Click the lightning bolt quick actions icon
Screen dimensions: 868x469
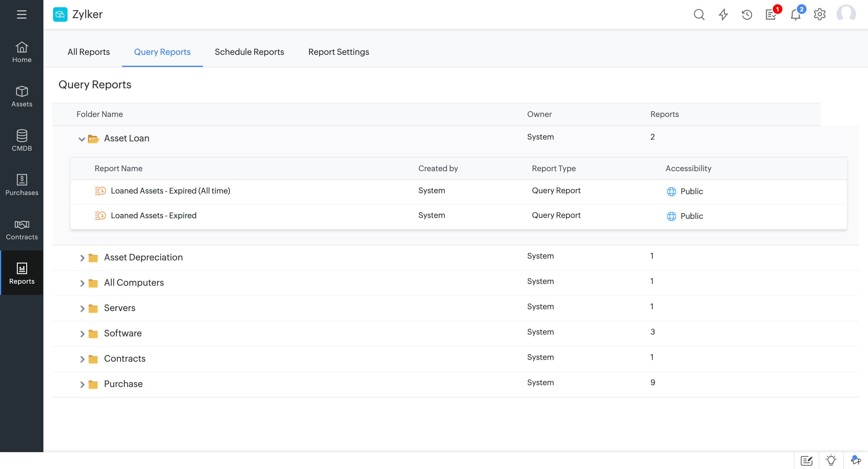(x=723, y=14)
